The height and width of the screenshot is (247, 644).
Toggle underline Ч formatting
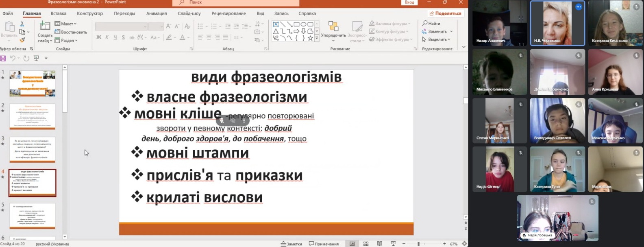point(115,37)
